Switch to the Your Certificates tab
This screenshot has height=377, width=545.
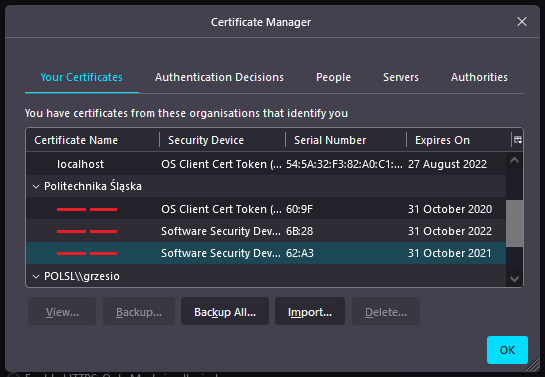tap(82, 77)
